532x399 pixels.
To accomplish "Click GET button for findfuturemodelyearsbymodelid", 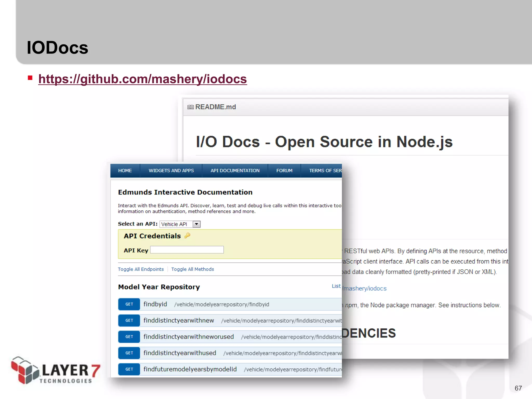I will click(x=129, y=369).
